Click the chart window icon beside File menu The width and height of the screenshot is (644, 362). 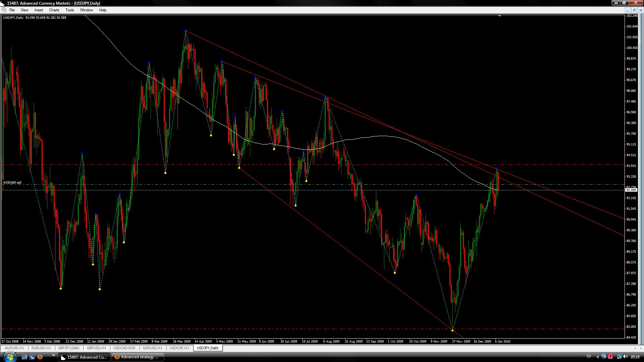(x=4, y=10)
